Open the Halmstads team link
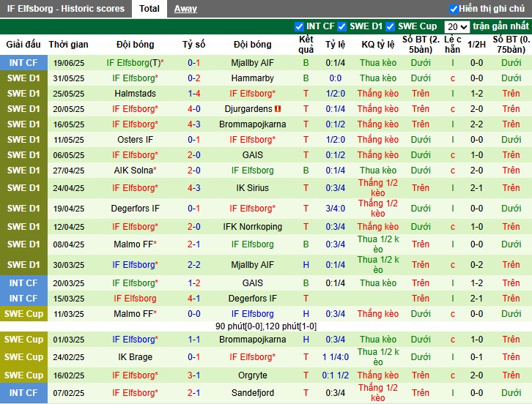The width and height of the screenshot is (532, 404). 135,94
